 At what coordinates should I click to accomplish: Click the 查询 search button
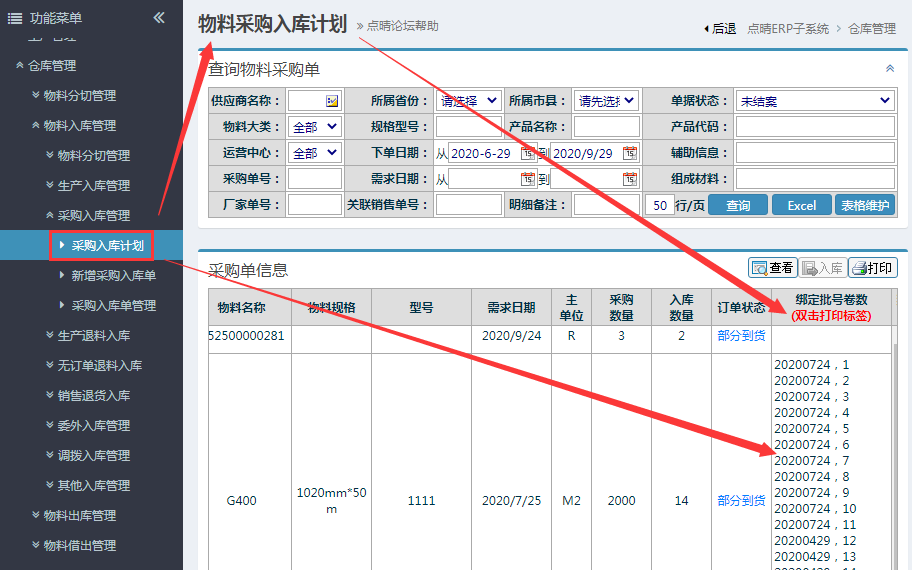pyautogui.click(x=738, y=205)
